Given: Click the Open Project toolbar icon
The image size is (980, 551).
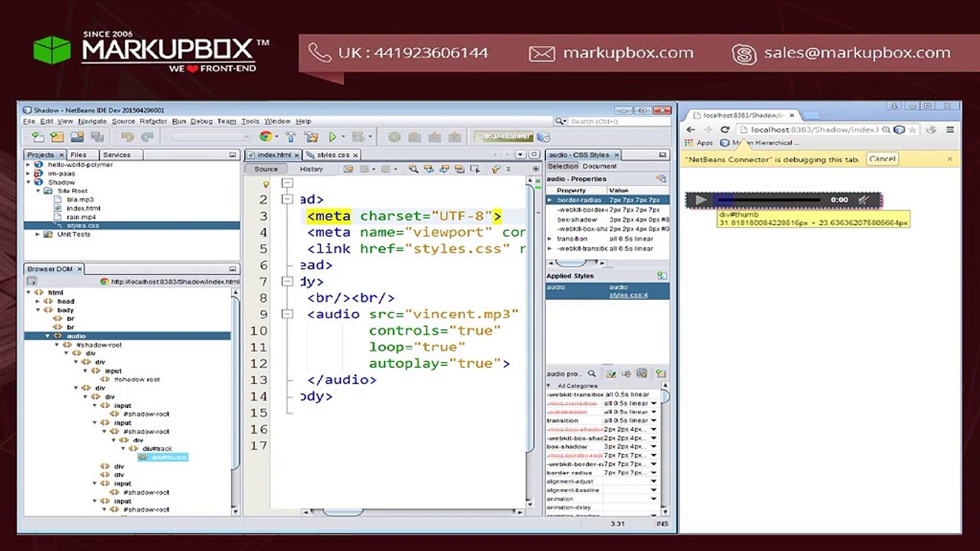Looking at the screenshot, I should pos(77,137).
